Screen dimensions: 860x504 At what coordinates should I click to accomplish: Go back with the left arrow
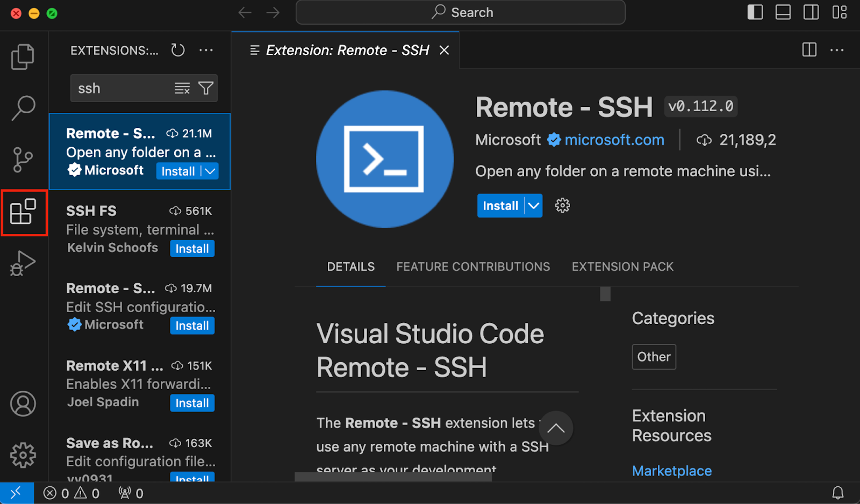tap(245, 12)
